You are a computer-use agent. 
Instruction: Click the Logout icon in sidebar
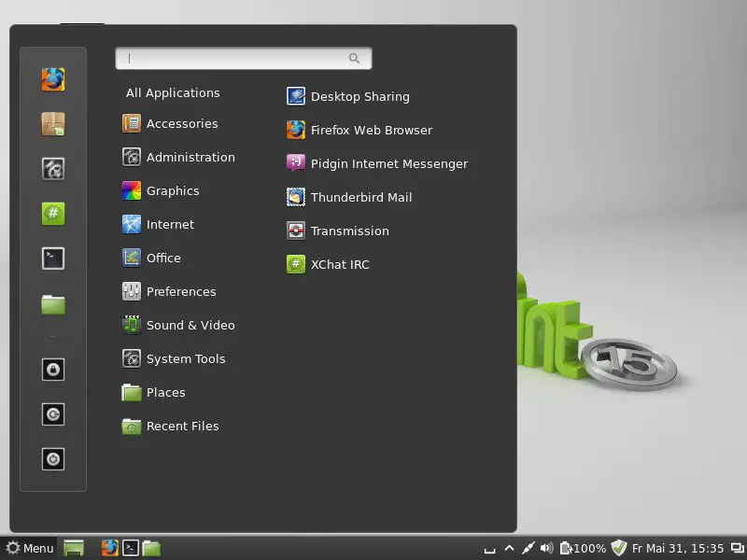point(53,414)
